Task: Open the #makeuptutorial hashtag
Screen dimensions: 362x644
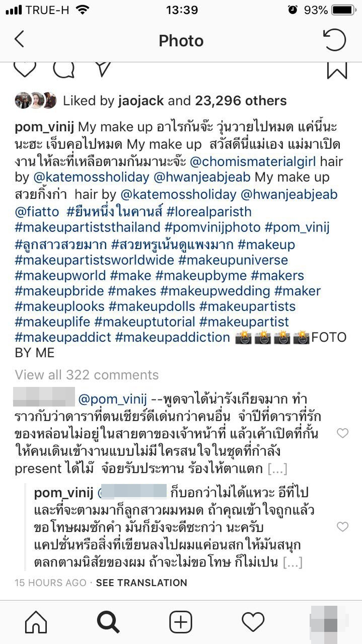Action: [x=144, y=322]
